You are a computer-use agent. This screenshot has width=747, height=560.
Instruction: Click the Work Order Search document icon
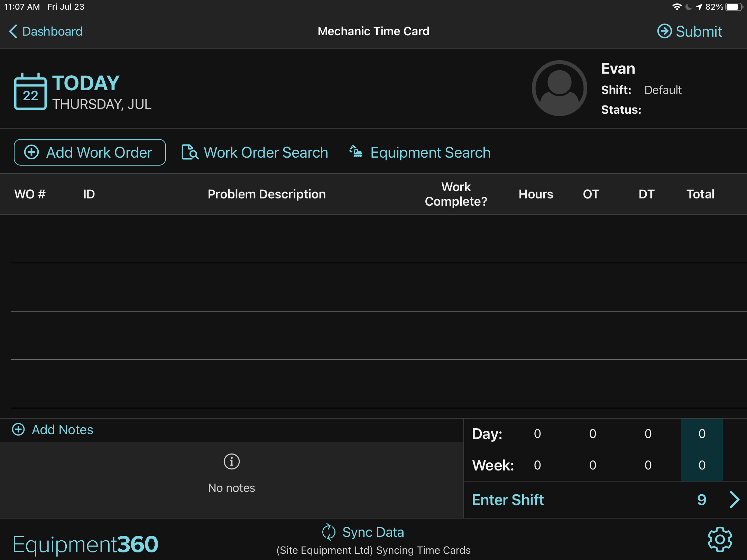pyautogui.click(x=190, y=152)
